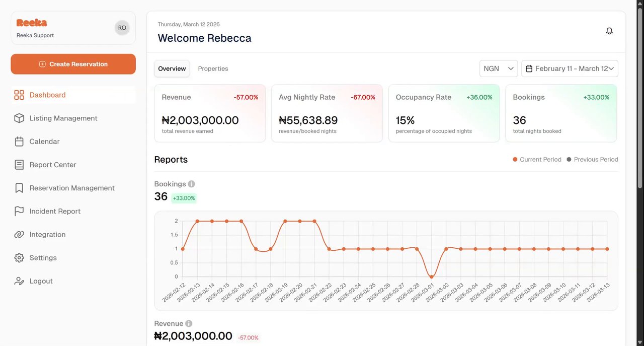644x346 pixels.
Task: Open the Settings gear icon
Action: tap(19, 258)
